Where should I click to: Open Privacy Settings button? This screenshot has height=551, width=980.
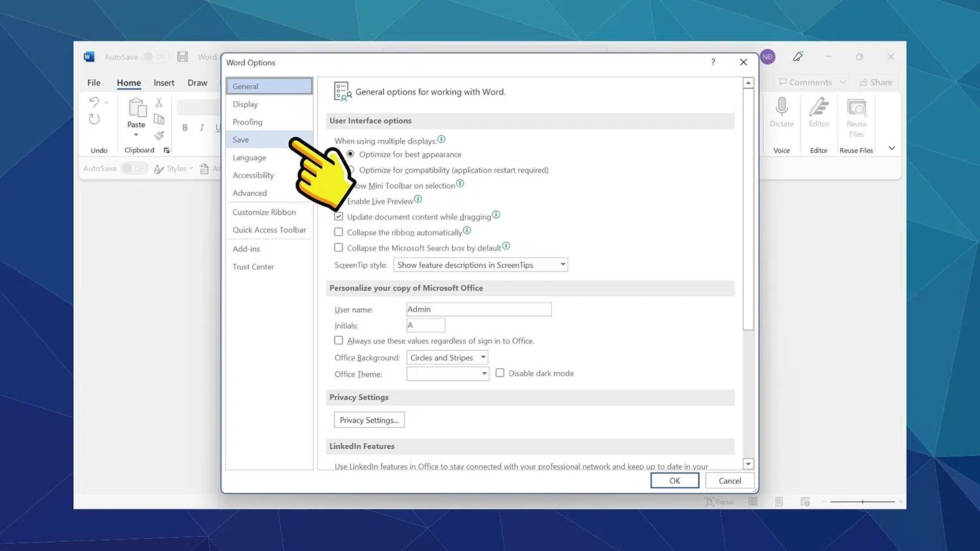point(369,420)
